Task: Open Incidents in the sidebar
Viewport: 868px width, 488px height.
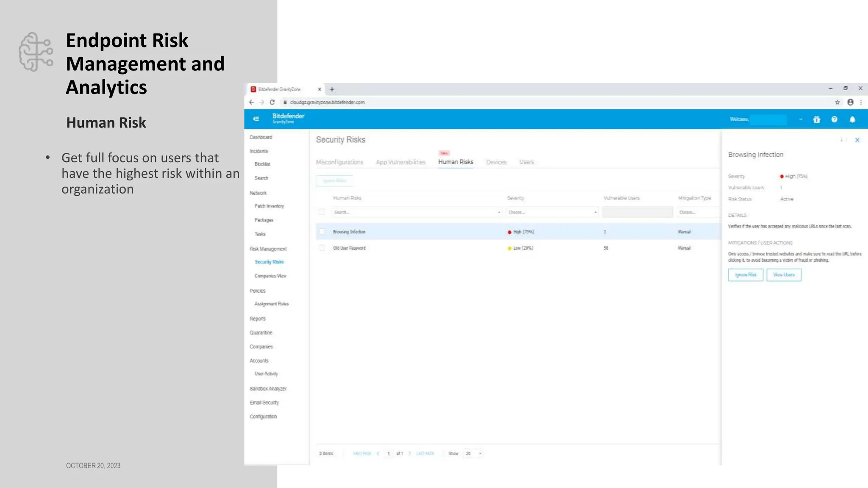Action: pyautogui.click(x=259, y=151)
